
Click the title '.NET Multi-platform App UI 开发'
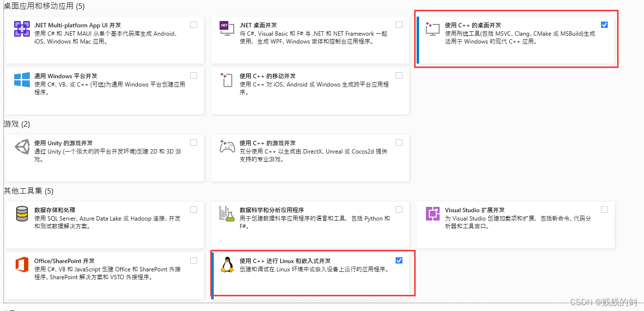[77, 25]
